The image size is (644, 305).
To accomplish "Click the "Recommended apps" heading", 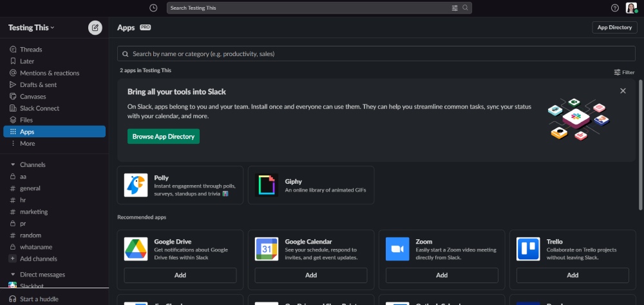I will [x=142, y=217].
